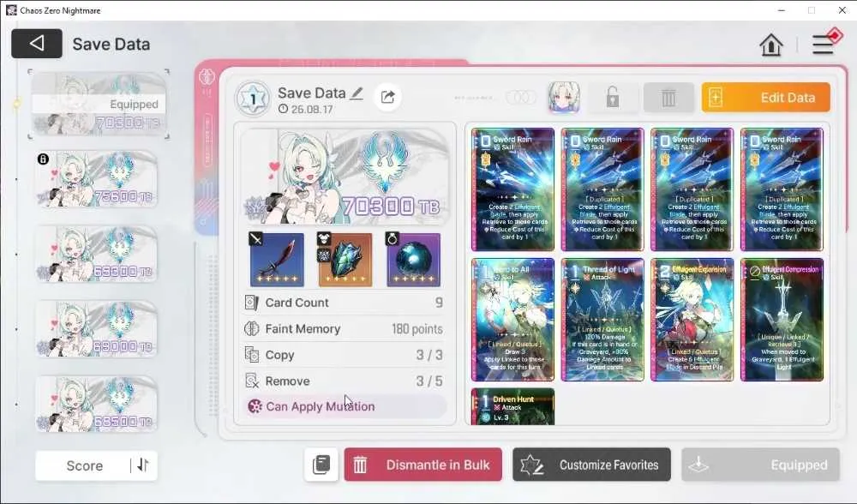857x504 pixels.
Task: Click the Edit Data button
Action: click(765, 98)
